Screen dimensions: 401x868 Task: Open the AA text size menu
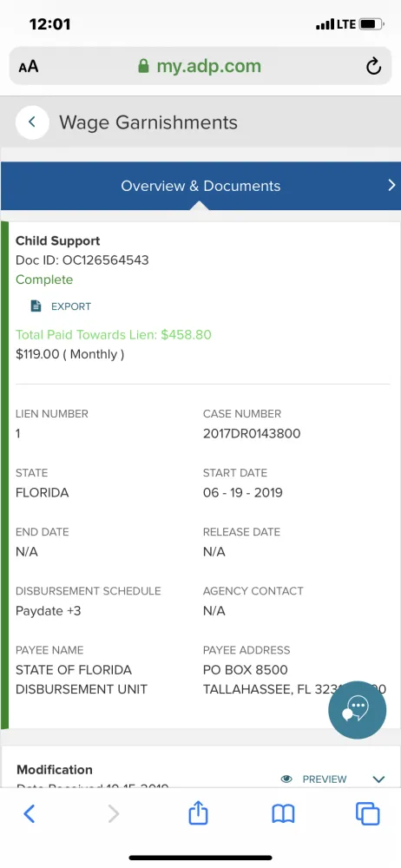point(29,67)
